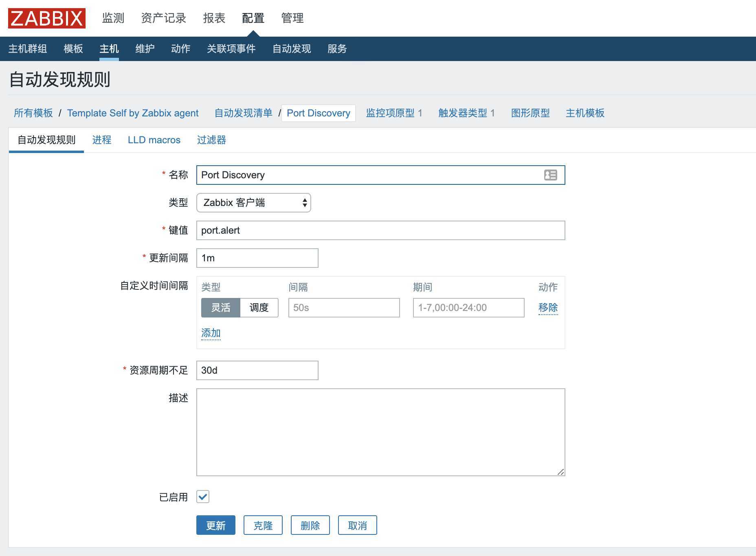
Task: Click the contact card icon in the name field
Action: click(550, 175)
